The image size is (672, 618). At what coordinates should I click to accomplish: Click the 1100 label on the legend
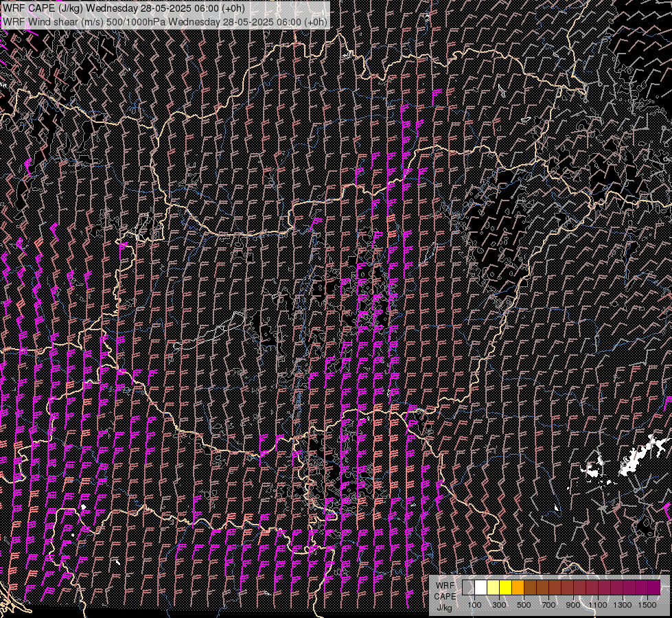pyautogui.click(x=598, y=605)
